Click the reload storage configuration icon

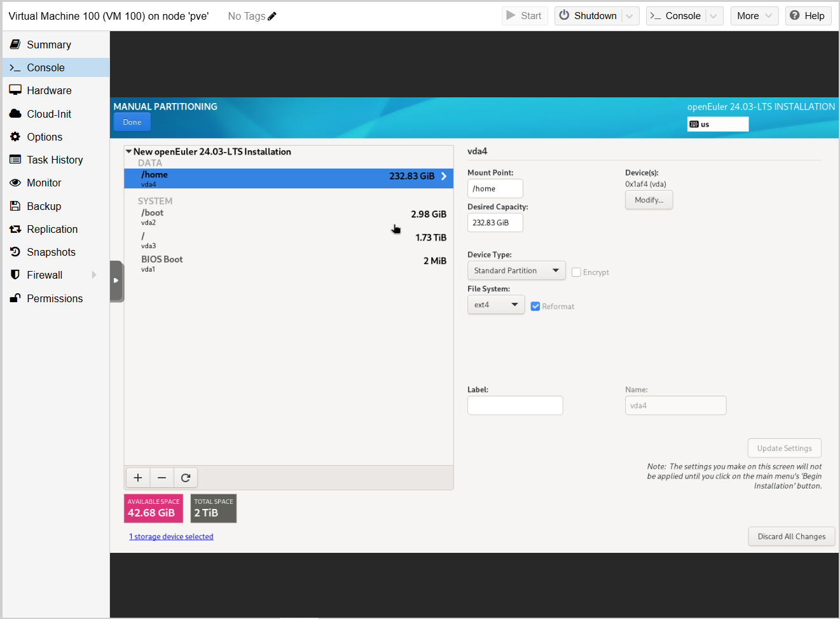186,478
